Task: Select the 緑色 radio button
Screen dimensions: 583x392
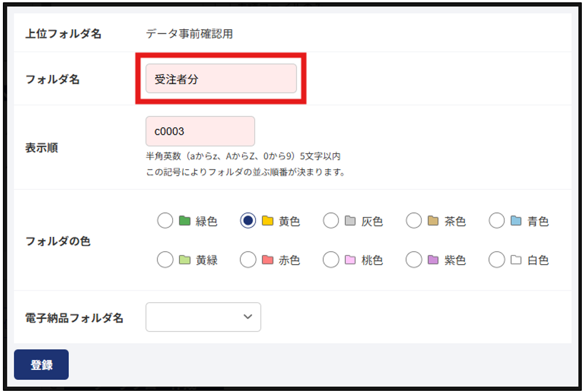Action: [x=165, y=220]
